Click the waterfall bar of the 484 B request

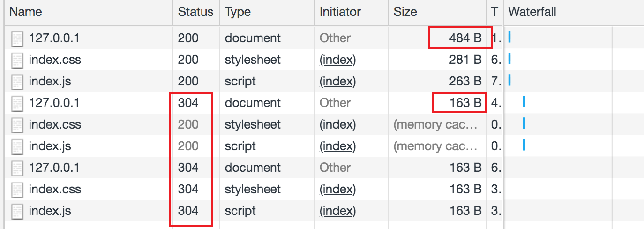click(510, 38)
